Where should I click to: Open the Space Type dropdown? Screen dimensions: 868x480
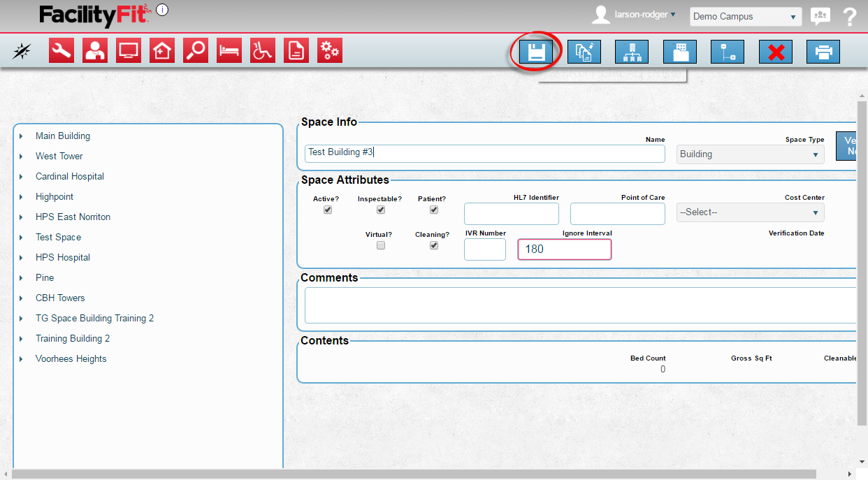click(750, 154)
